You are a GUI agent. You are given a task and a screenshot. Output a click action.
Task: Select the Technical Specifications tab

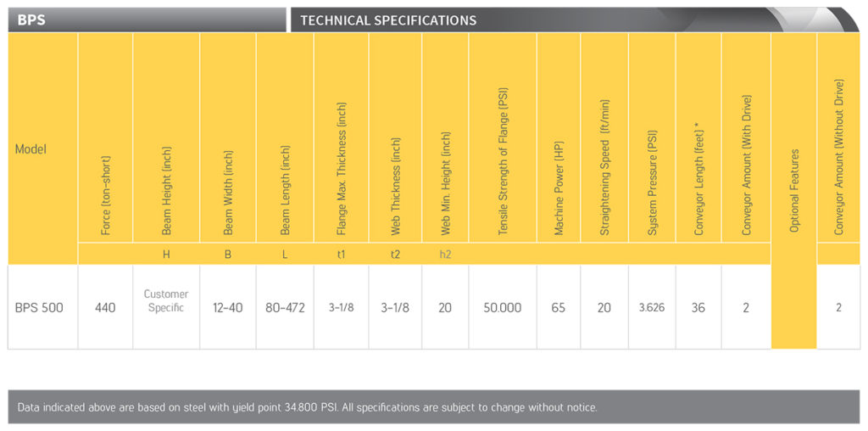(x=388, y=20)
